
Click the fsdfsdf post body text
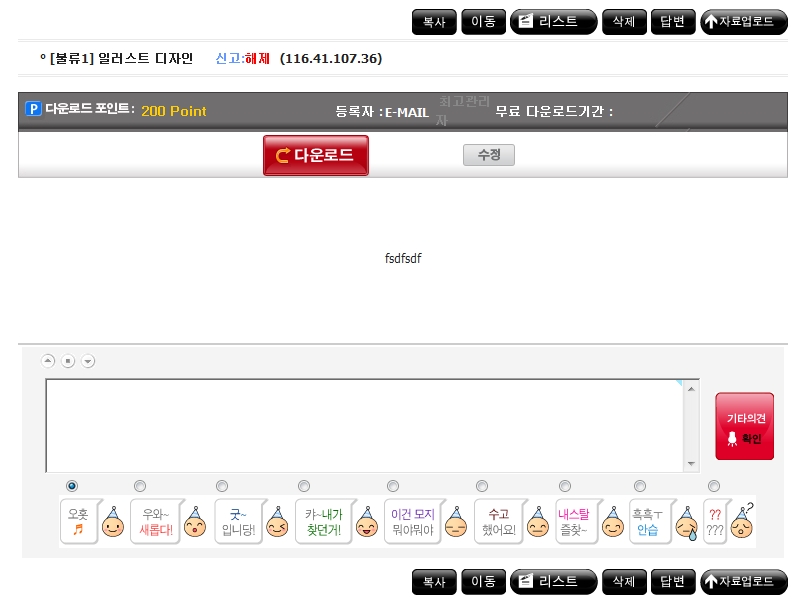(x=403, y=258)
